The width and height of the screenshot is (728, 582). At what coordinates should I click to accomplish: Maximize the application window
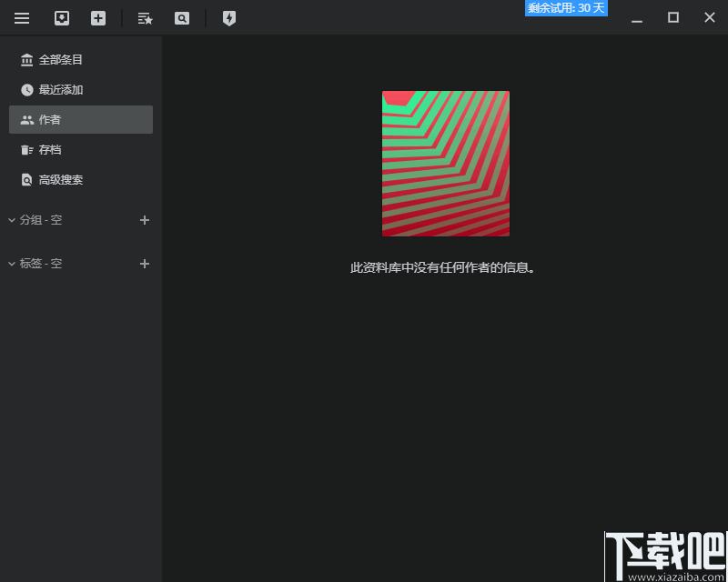point(673,17)
